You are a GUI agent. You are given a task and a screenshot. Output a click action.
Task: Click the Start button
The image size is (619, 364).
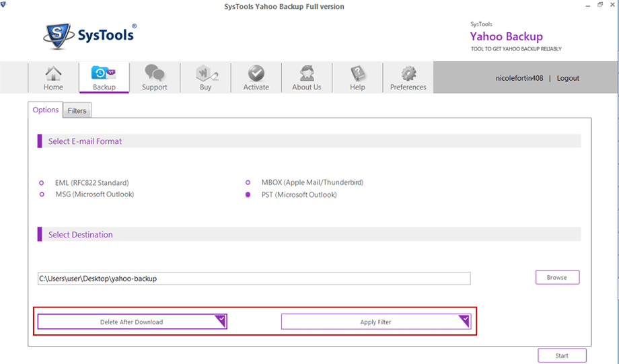pyautogui.click(x=562, y=355)
